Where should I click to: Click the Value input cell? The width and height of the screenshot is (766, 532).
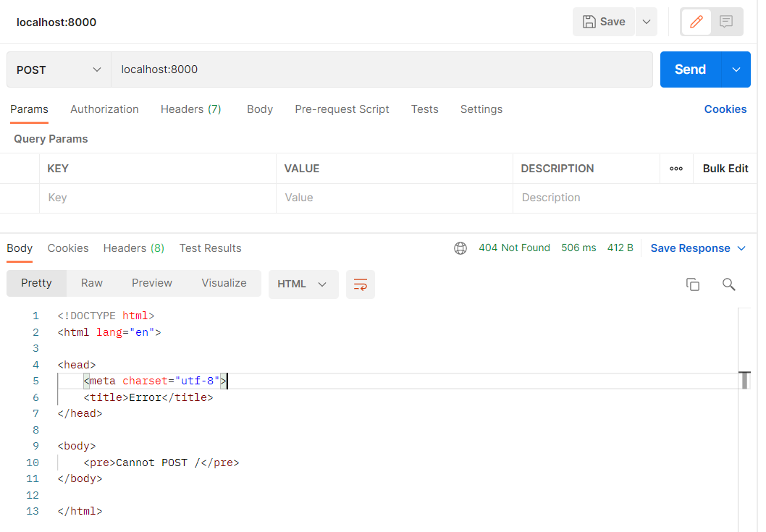[395, 198]
